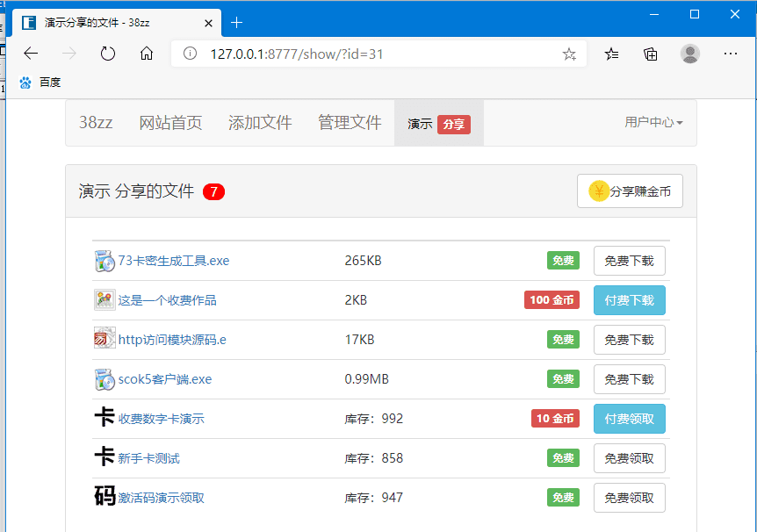Click 付费领取 for 收费数字卡演示
The width and height of the screenshot is (757, 532).
(x=629, y=419)
